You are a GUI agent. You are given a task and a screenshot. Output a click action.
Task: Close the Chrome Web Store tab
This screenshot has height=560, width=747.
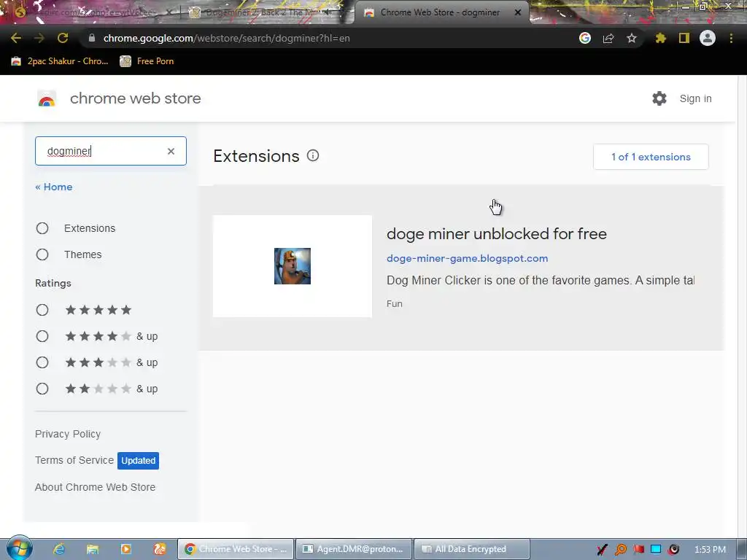click(x=518, y=12)
